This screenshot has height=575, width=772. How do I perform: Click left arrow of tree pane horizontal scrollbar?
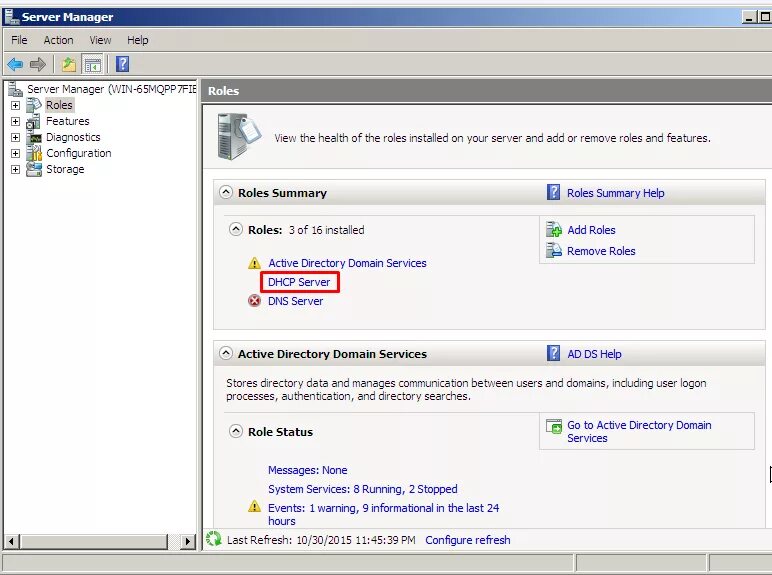(11, 542)
